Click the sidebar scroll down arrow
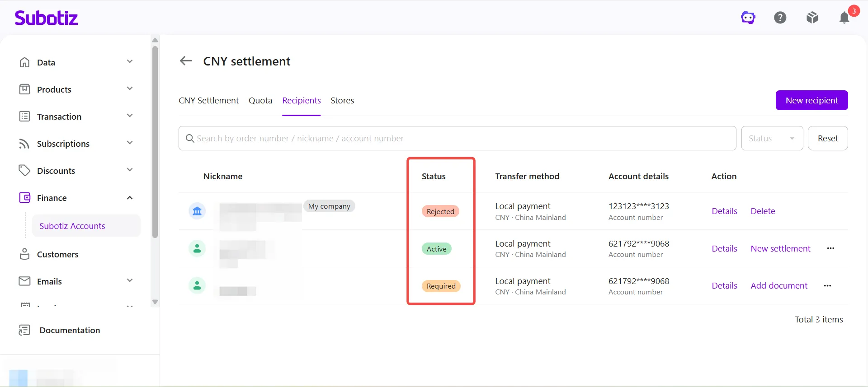The image size is (868, 387). pos(155,302)
